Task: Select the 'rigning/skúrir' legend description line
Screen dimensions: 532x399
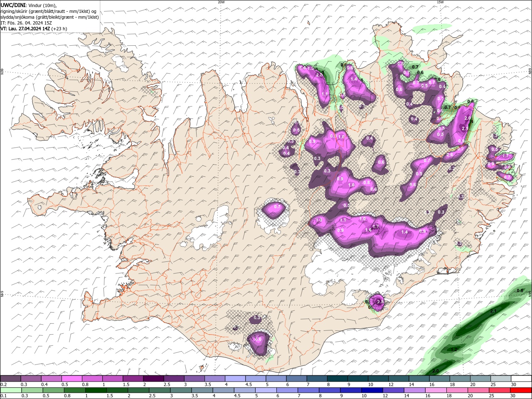Action: click(49, 11)
